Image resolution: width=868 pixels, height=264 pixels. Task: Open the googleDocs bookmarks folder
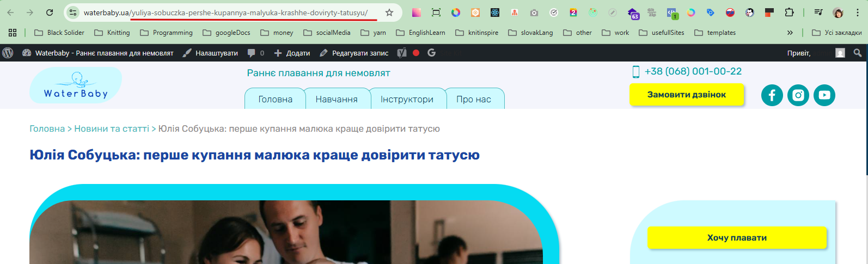point(227,33)
